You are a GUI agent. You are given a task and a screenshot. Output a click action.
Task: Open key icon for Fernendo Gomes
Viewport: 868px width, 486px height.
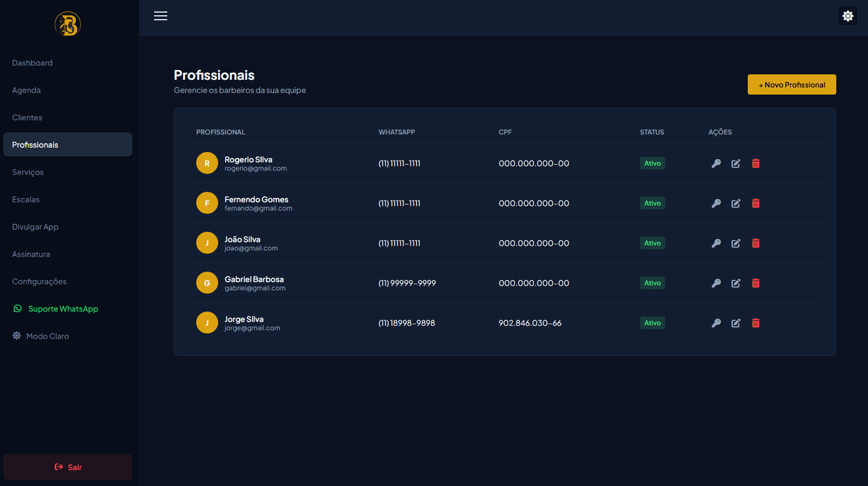[x=716, y=203]
